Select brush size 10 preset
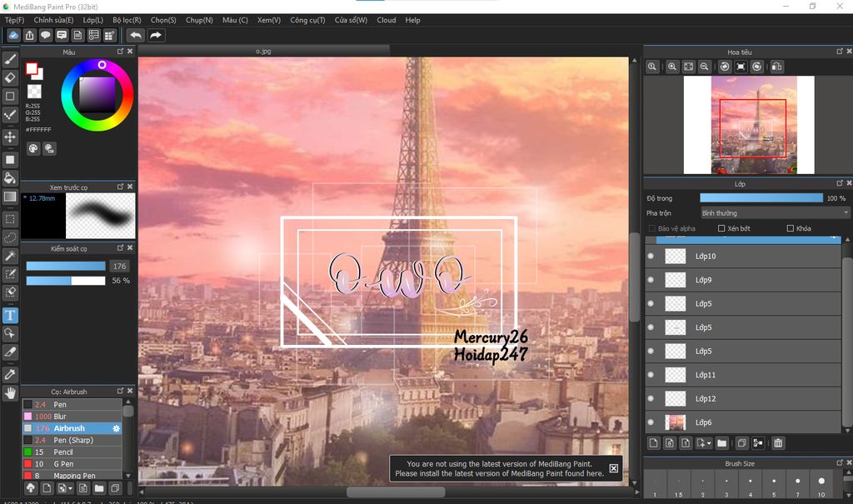Image resolution: width=853 pixels, height=504 pixels. [x=821, y=484]
